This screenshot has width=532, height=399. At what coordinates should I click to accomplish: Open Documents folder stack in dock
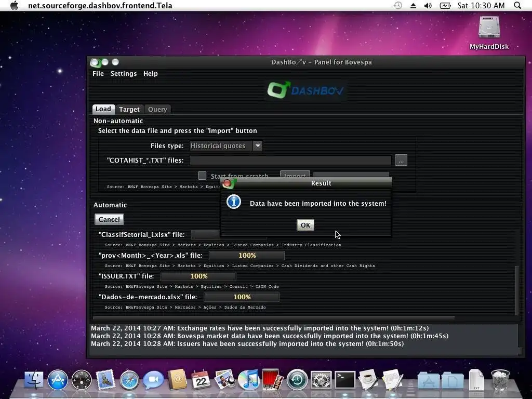(453, 380)
